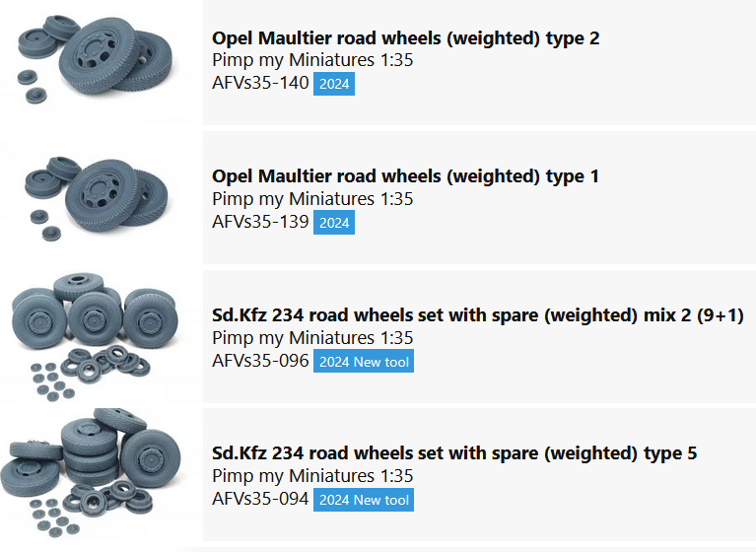Viewport: 756px width, 552px height.
Task: Click 'Pimp my Miniatures 1:35' under type 1 wheels
Action: coord(312,199)
